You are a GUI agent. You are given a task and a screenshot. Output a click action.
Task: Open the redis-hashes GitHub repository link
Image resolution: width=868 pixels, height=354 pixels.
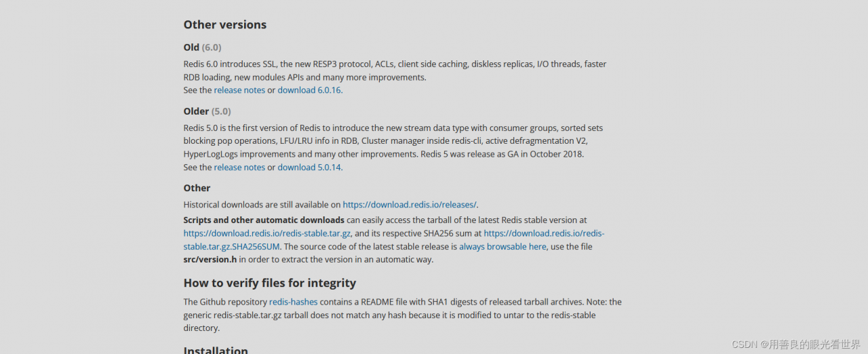point(293,302)
